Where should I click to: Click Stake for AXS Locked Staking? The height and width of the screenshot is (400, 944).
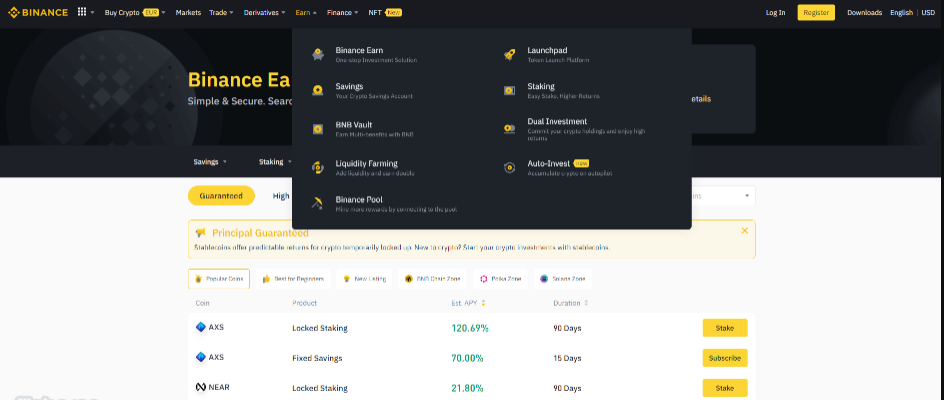click(x=725, y=328)
